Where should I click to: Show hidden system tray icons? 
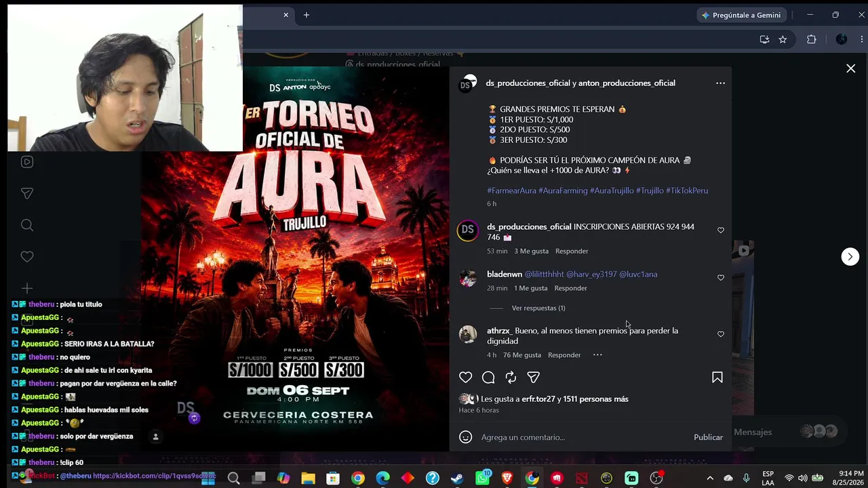point(710,478)
